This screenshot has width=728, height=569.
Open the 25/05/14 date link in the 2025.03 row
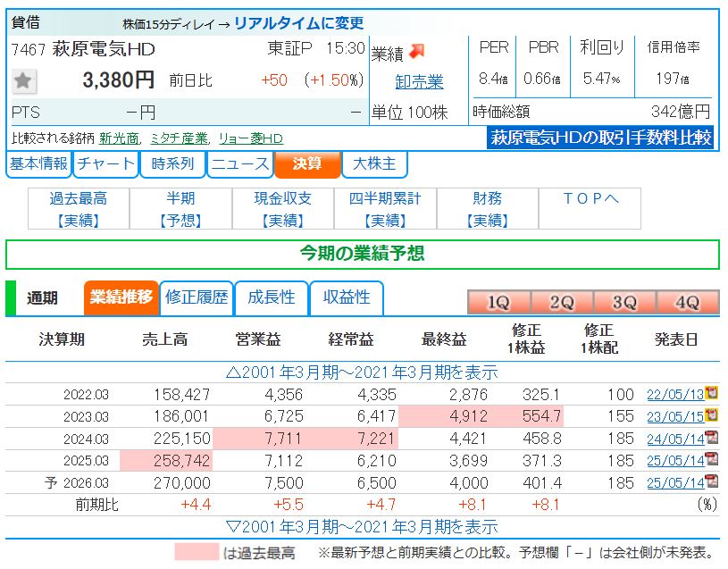coord(675,461)
